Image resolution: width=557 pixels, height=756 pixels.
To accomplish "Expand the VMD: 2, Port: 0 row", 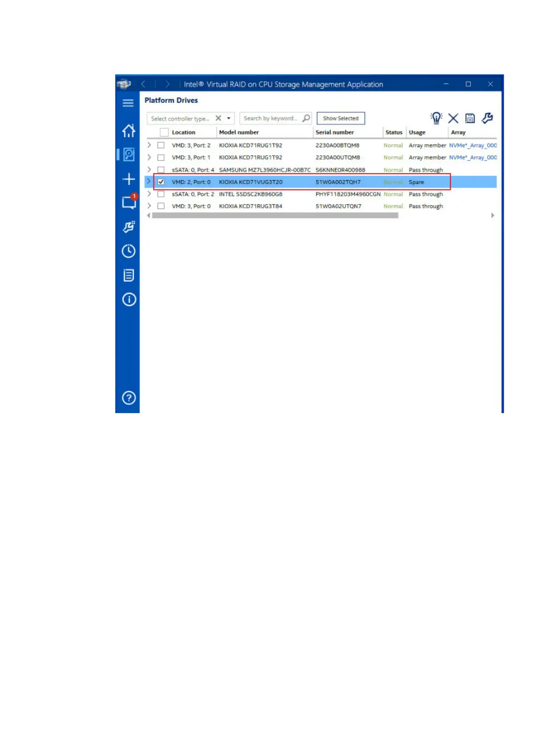I will pos(149,182).
